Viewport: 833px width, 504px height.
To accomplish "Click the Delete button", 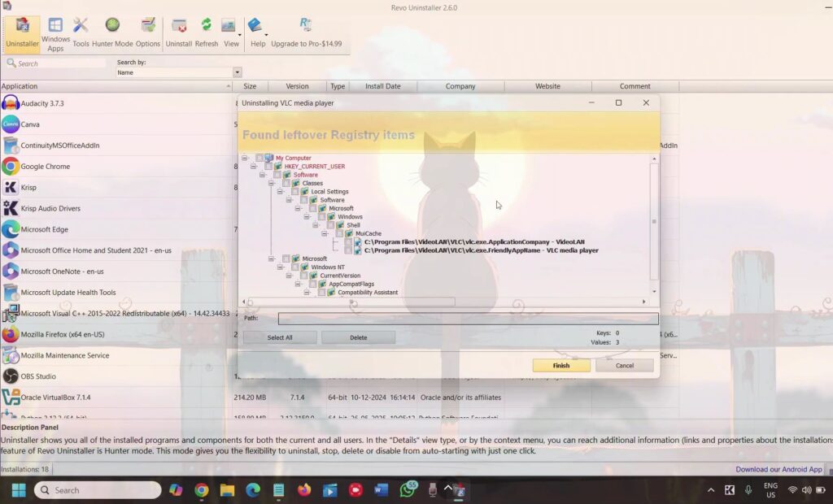I will tap(358, 338).
